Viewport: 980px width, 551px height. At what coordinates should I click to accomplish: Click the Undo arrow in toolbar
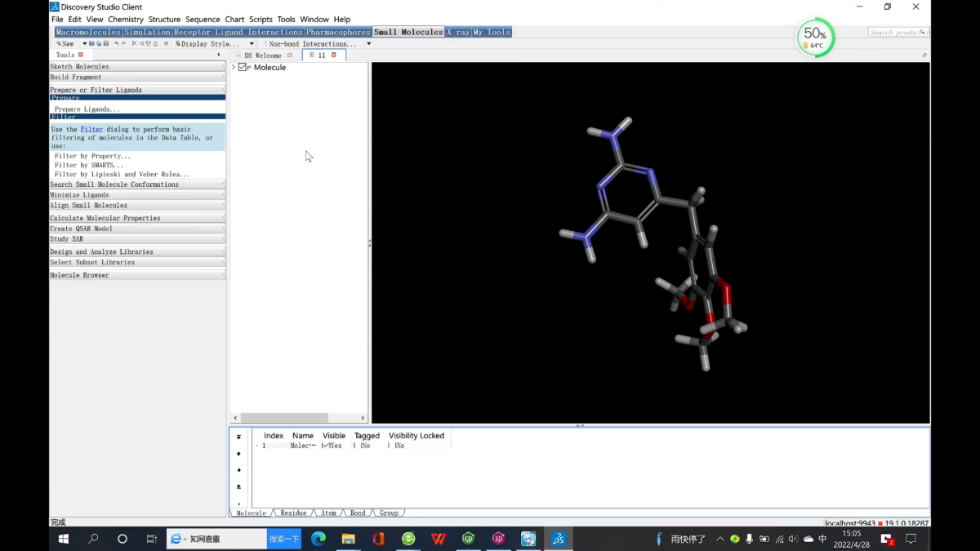click(x=117, y=44)
